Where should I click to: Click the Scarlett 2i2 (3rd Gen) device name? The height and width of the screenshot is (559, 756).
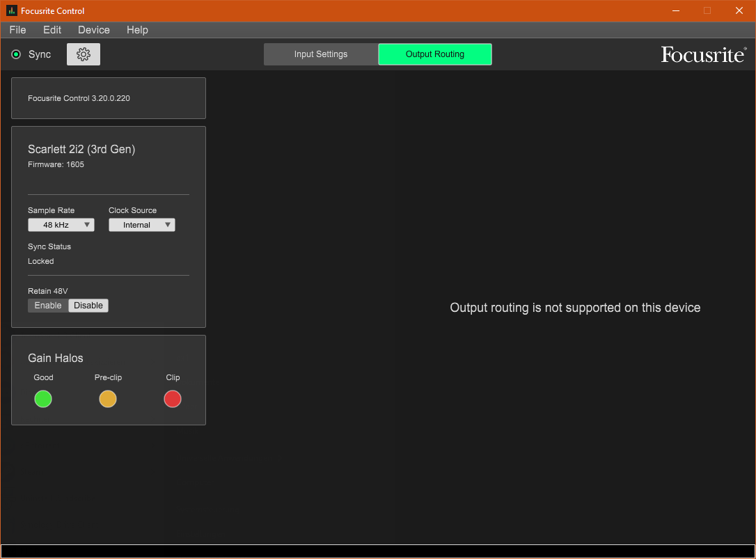pos(81,150)
